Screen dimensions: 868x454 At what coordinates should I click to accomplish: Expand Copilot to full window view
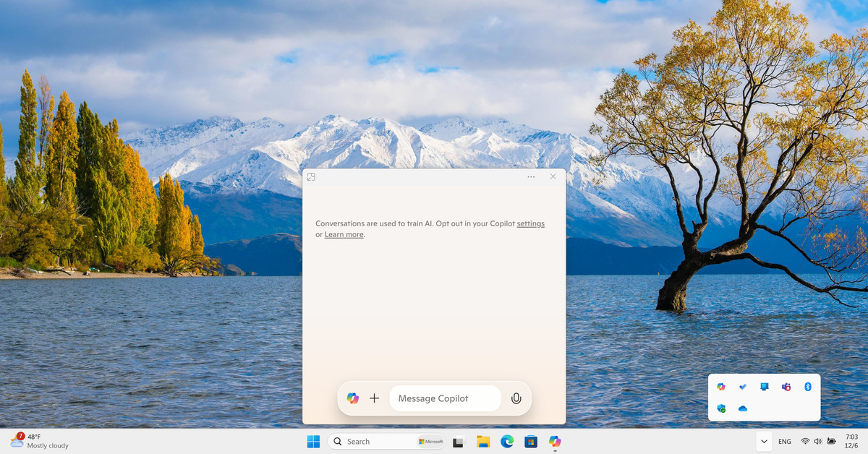311,176
